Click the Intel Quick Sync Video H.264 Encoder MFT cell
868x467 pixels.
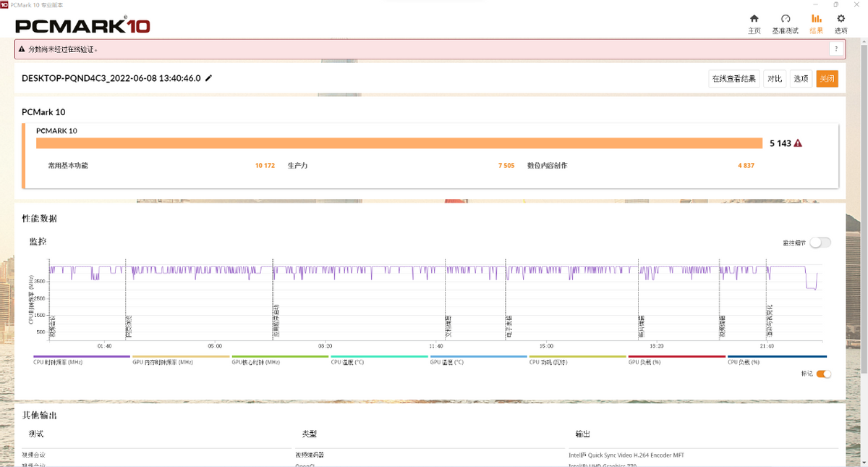[x=626, y=455]
